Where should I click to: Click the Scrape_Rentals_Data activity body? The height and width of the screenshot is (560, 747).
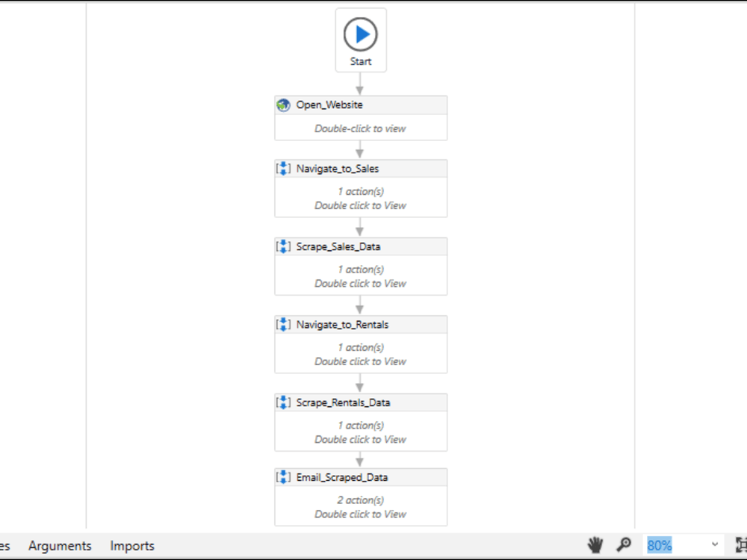[361, 432]
